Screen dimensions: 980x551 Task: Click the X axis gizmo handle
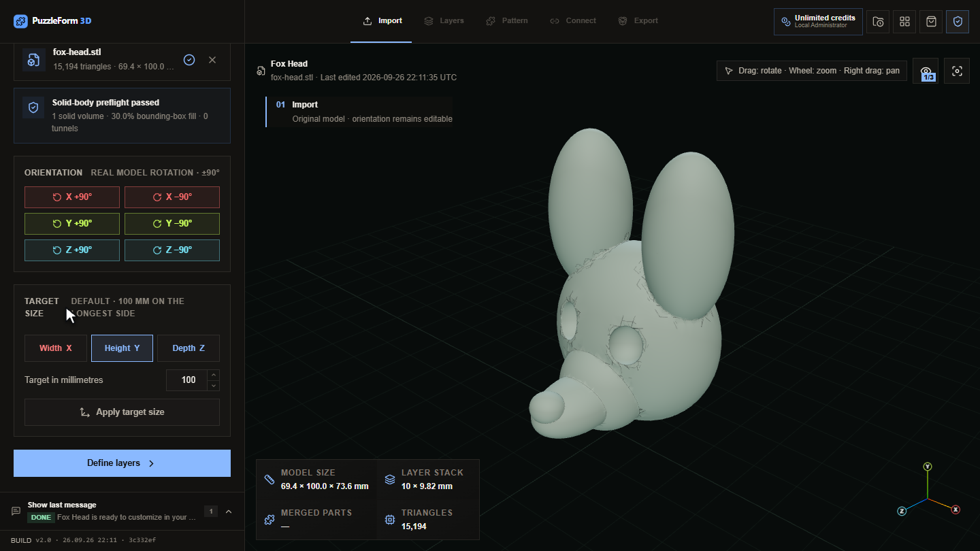[x=955, y=510]
